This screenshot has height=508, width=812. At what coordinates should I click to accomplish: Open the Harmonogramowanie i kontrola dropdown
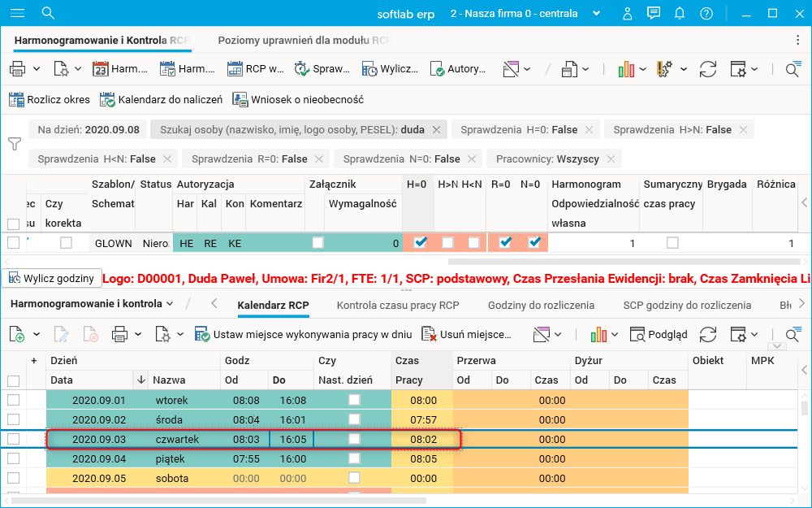(93, 304)
